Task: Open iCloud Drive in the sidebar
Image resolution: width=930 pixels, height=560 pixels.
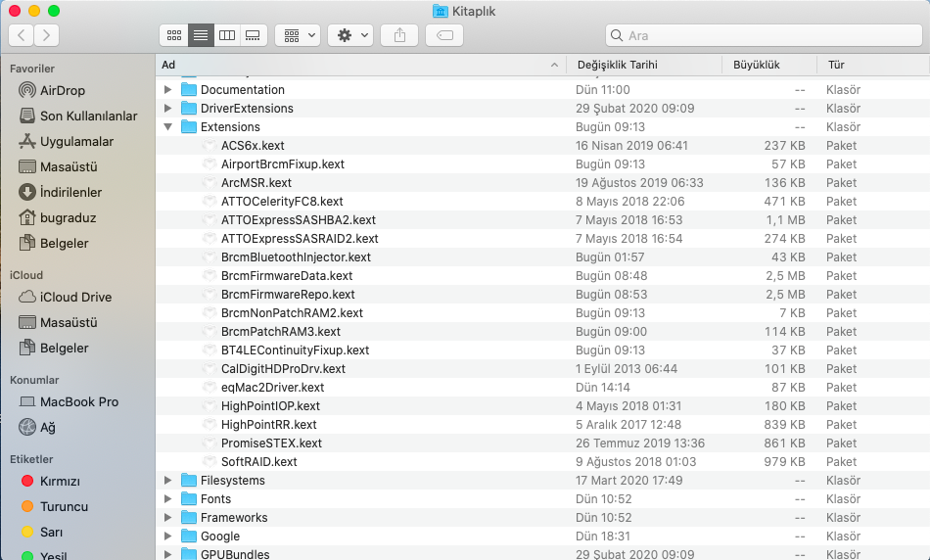Action: (x=75, y=297)
